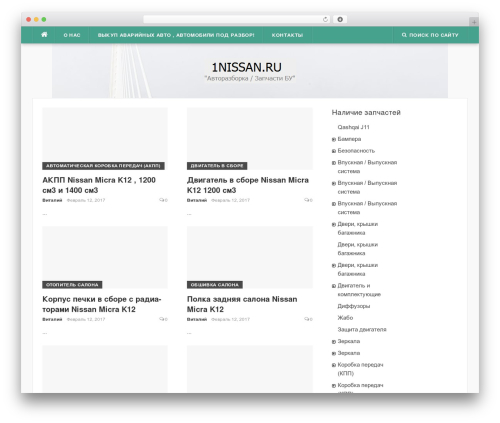Open post 'АКПП Nissan Micra K12, 1200 см3'
500x423 pixels.
99,185
